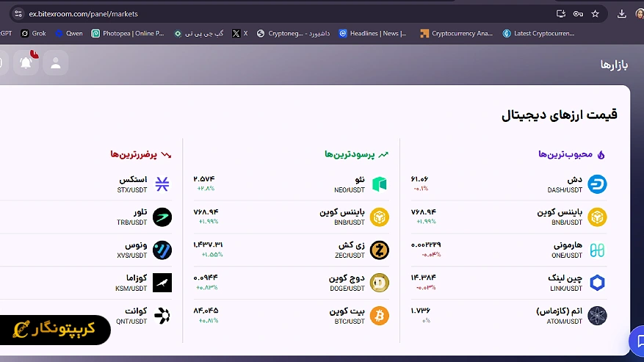Select the KSM/USDT pair text

coord(131,289)
